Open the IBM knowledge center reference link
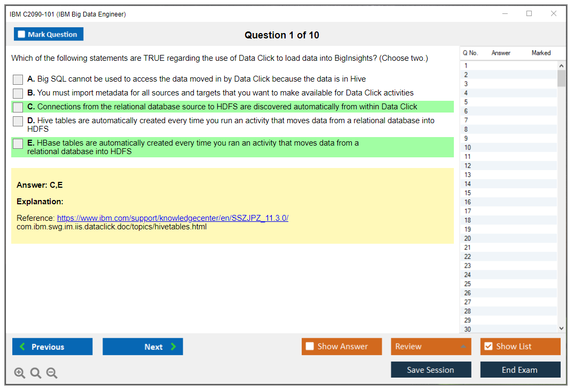 click(x=172, y=218)
